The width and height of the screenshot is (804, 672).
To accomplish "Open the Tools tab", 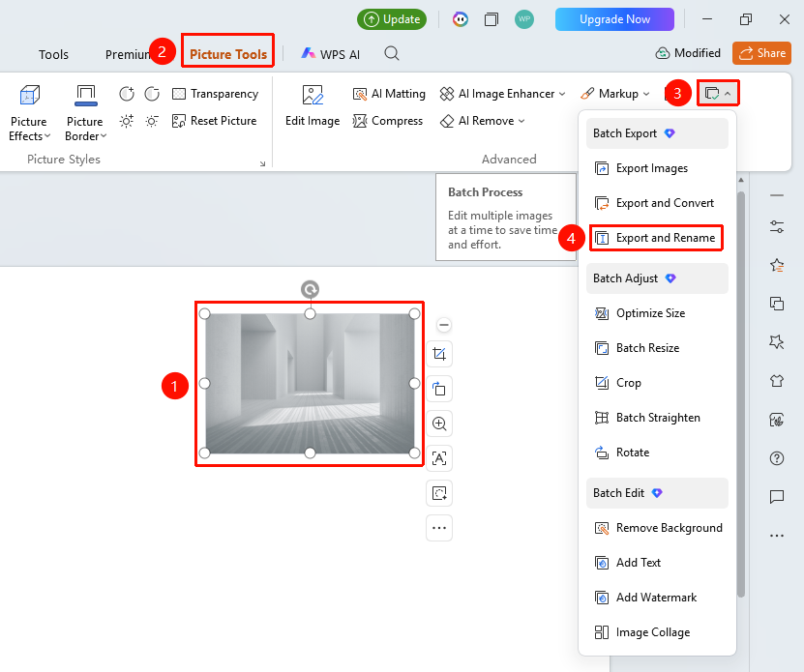I will point(53,54).
